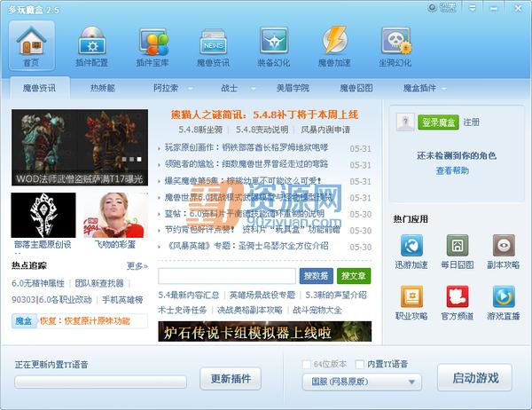This screenshot has height=410, width=532.
Task: Open the 5.4.8变动说明 link
Action: point(262,130)
